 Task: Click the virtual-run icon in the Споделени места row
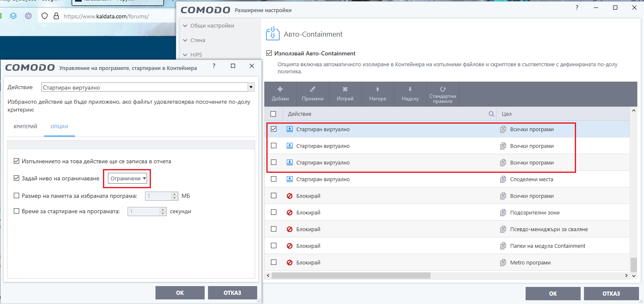point(290,179)
